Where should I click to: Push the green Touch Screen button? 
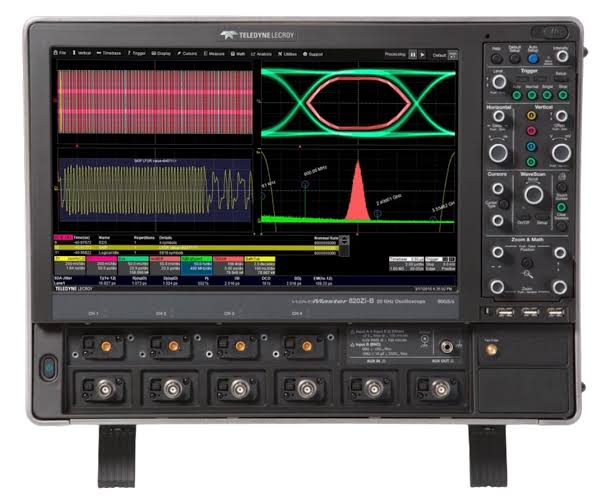(x=562, y=207)
